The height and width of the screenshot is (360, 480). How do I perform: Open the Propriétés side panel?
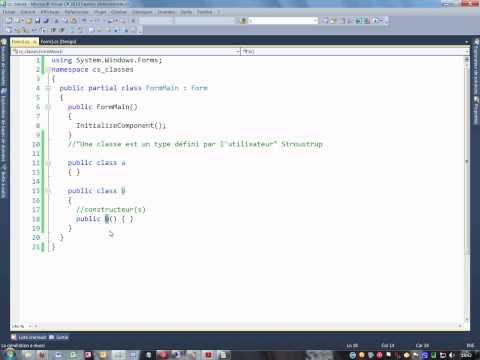[476, 110]
